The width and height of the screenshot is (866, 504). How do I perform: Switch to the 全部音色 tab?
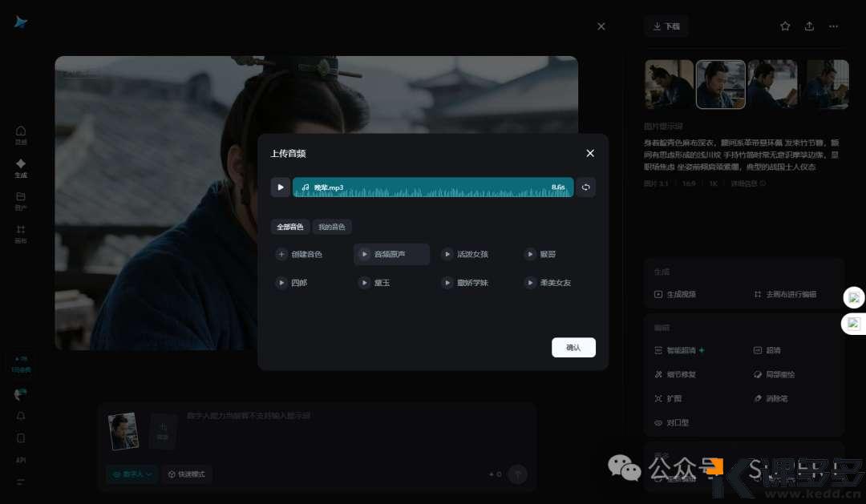point(290,227)
